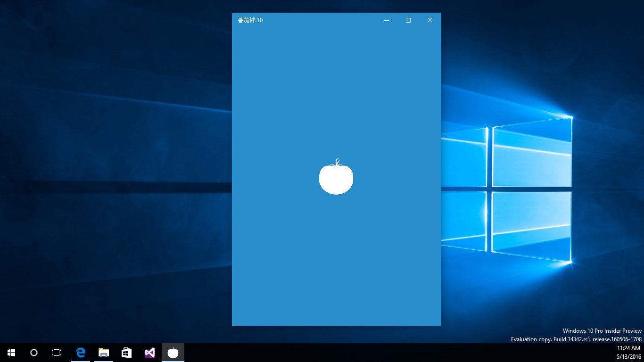The image size is (644, 362).
Task: Click the 番茄钟 10 title text
Action: [x=250, y=20]
